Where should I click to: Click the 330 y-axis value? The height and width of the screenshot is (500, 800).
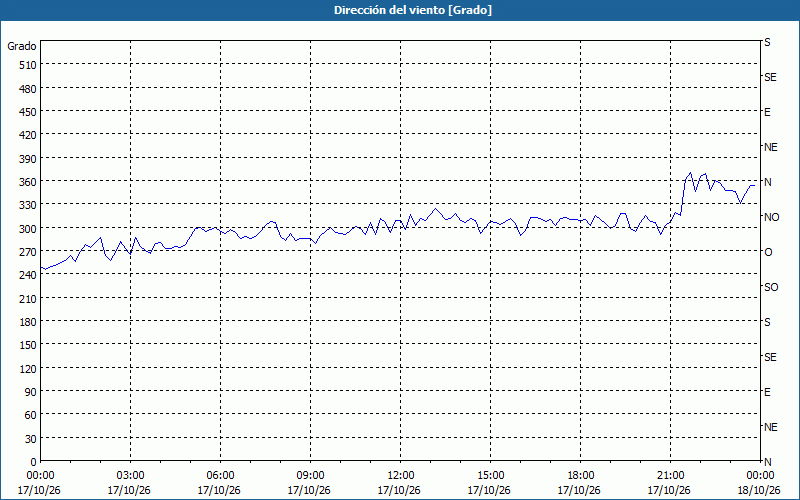[28, 205]
